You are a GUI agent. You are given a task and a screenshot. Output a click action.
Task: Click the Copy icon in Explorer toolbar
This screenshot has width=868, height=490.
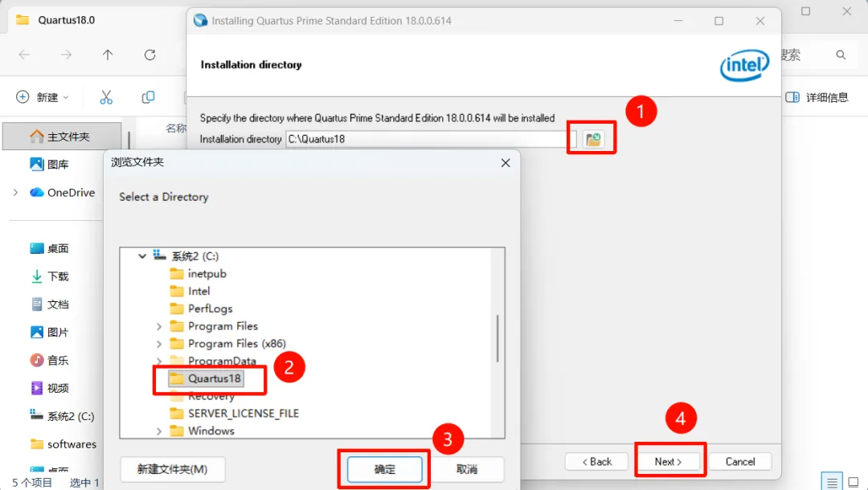click(x=148, y=97)
